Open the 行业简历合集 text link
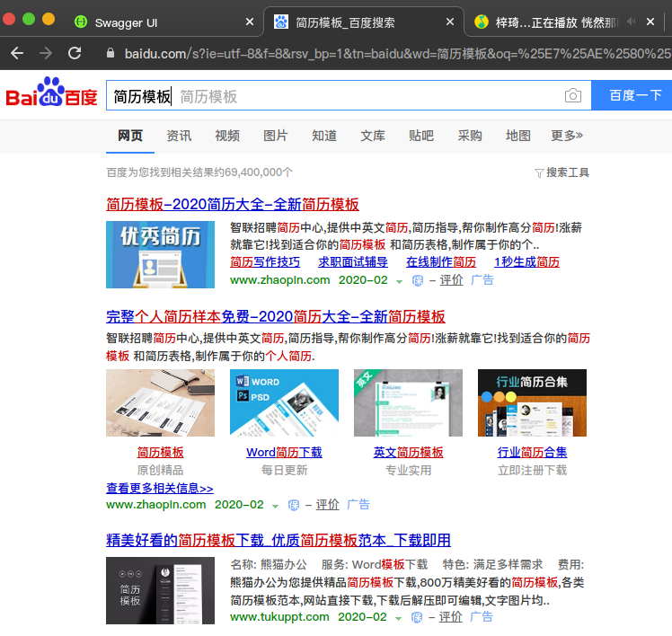672x636 pixels. pyautogui.click(x=532, y=452)
